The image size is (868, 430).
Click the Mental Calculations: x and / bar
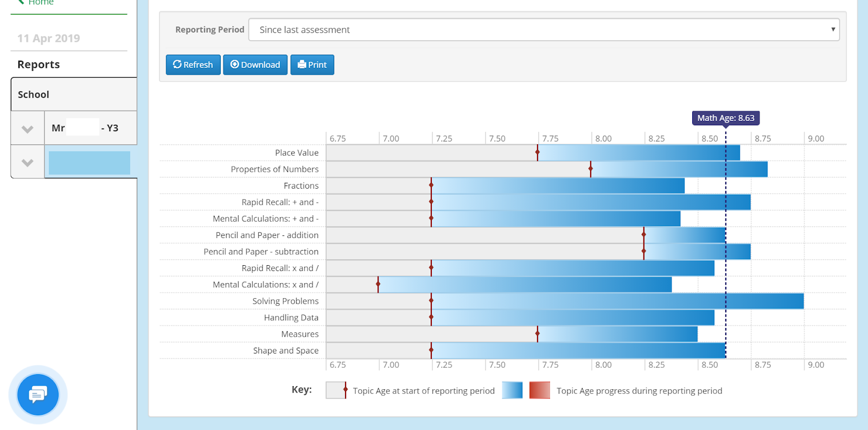[x=525, y=284]
